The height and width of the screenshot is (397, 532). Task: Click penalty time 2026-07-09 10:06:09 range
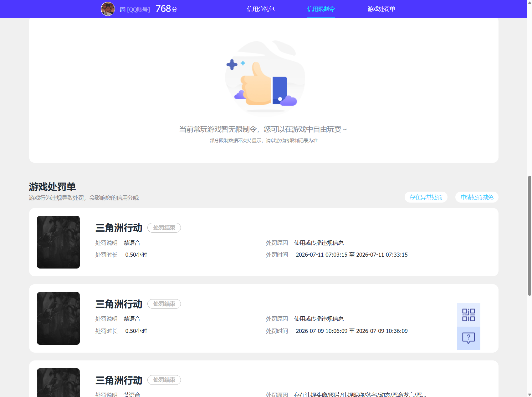pyautogui.click(x=352, y=331)
